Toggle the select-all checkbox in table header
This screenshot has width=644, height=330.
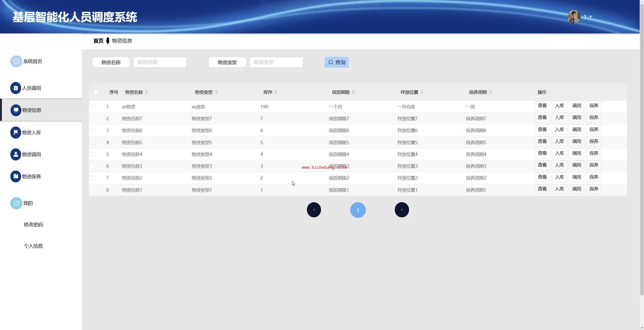[96, 92]
